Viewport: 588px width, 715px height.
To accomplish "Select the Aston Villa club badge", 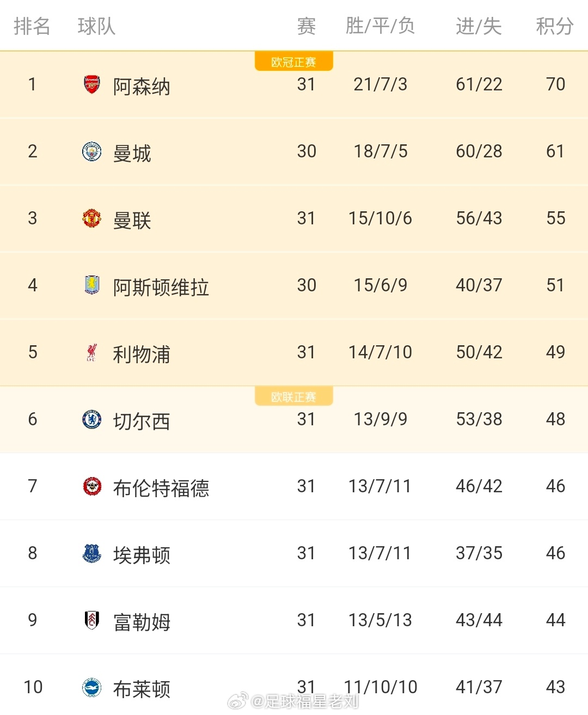I will coord(92,285).
